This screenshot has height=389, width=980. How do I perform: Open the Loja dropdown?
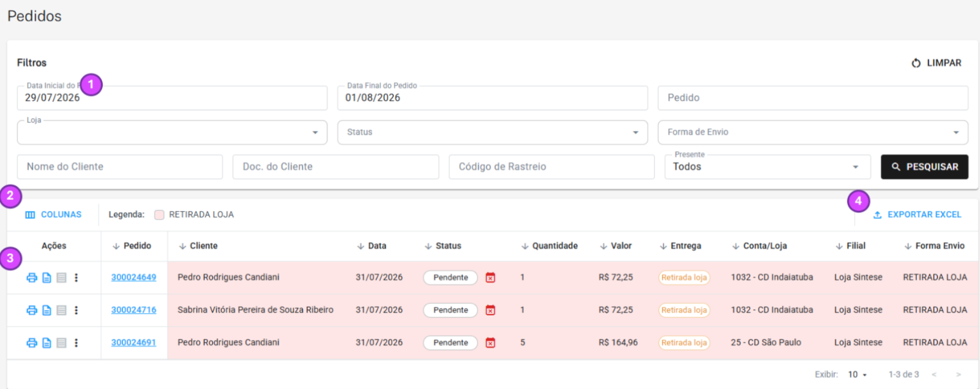(172, 132)
